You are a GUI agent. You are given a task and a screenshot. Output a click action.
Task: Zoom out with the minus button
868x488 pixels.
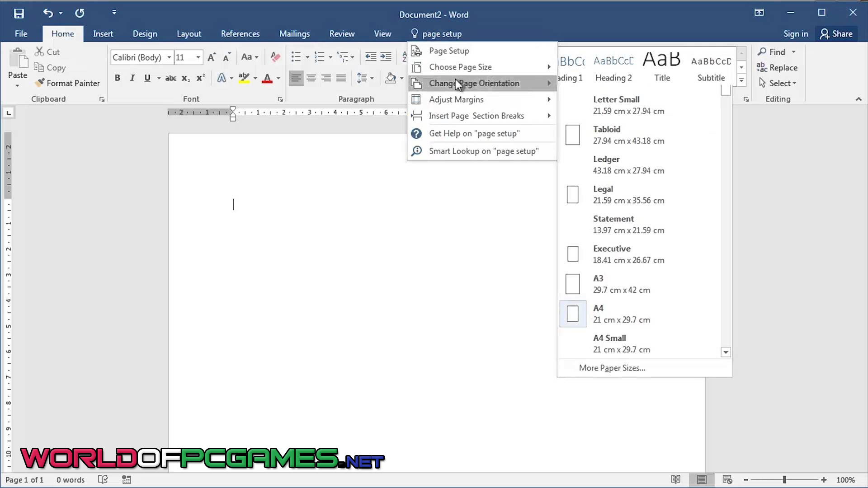746,479
